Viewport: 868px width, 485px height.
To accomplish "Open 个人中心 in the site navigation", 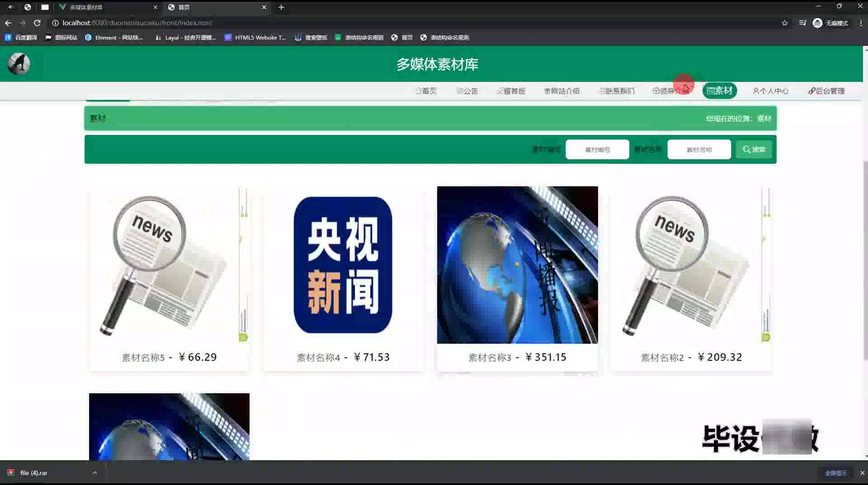I will pyautogui.click(x=770, y=91).
